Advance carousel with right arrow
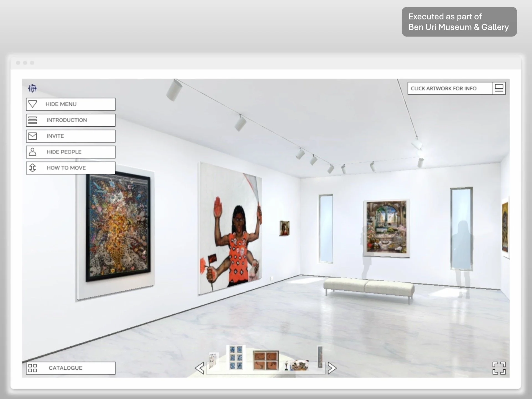Image resolution: width=532 pixels, height=399 pixels. click(332, 368)
